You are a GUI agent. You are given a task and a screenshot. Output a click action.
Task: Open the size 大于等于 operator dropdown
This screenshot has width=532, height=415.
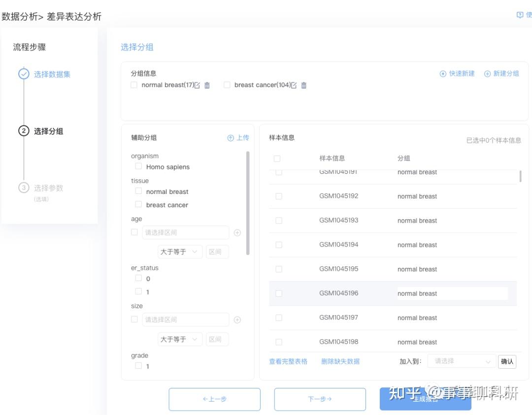click(x=180, y=339)
